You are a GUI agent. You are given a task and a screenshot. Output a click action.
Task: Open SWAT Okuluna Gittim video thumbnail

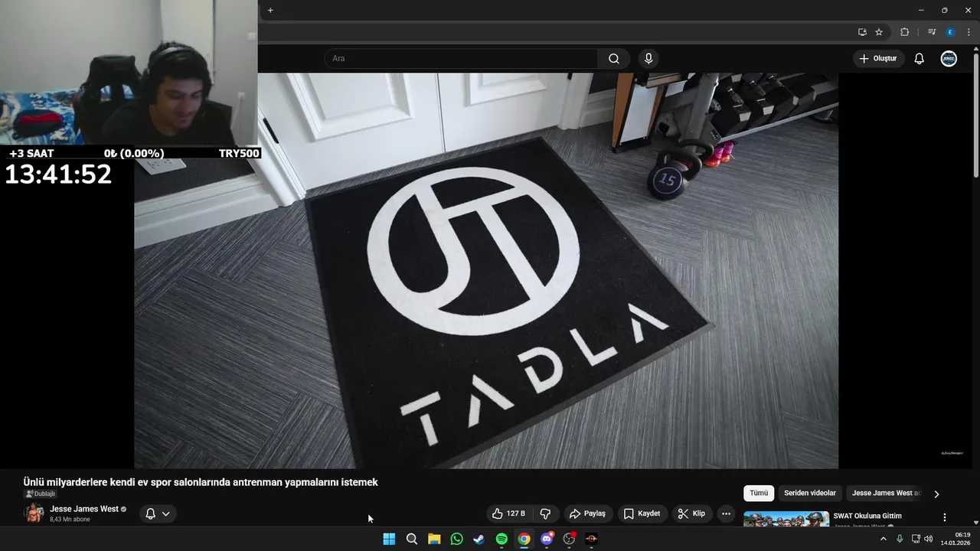786,519
